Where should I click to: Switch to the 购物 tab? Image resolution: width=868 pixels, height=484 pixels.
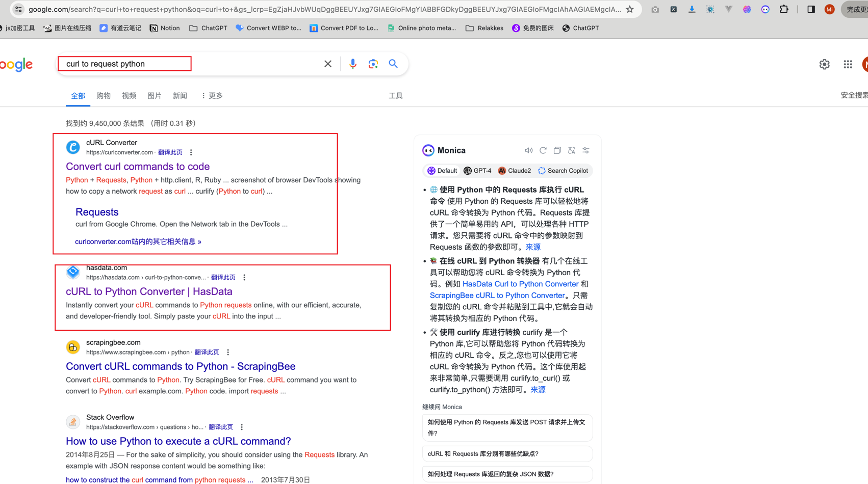[x=104, y=96]
